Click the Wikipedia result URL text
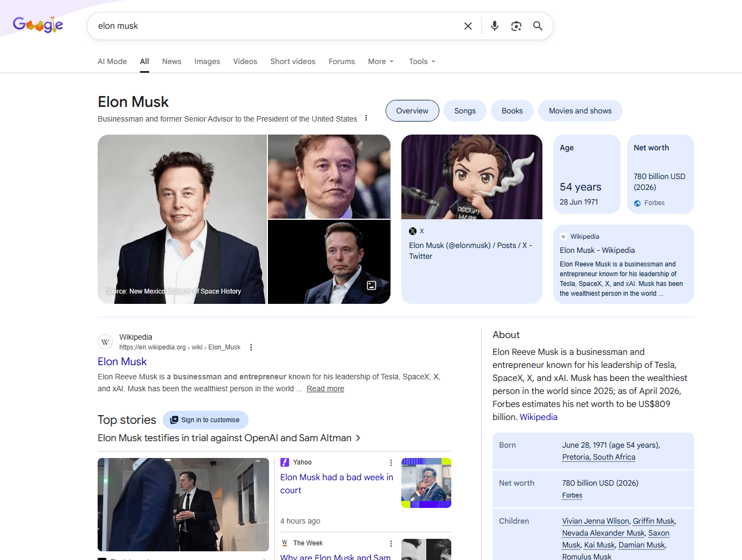 180,347
